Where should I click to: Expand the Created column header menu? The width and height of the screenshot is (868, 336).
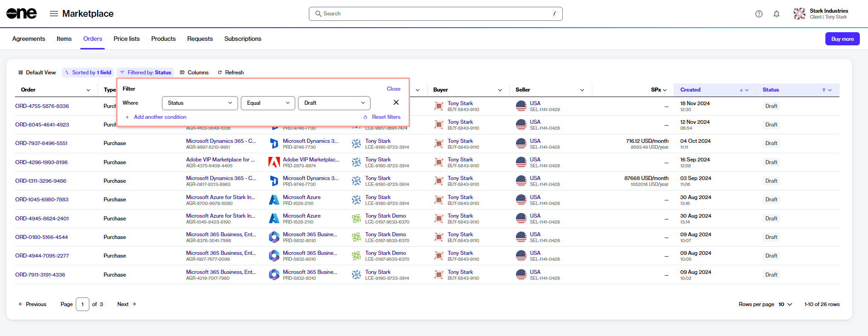[x=747, y=90]
